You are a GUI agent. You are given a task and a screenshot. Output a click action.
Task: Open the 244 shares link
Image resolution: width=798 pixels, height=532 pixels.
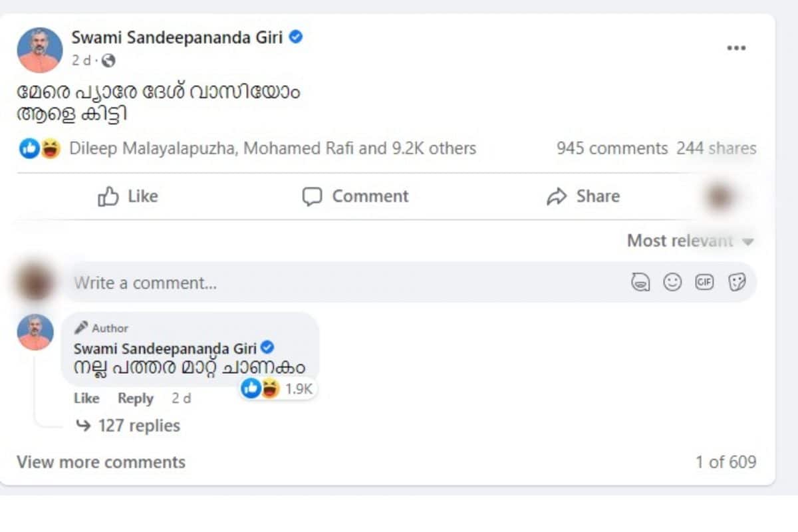[716, 148]
